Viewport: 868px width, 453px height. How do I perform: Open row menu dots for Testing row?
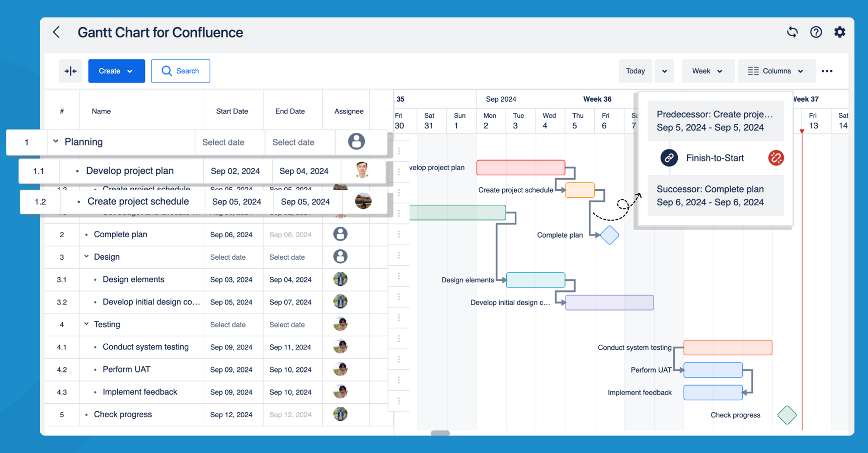pos(399,318)
